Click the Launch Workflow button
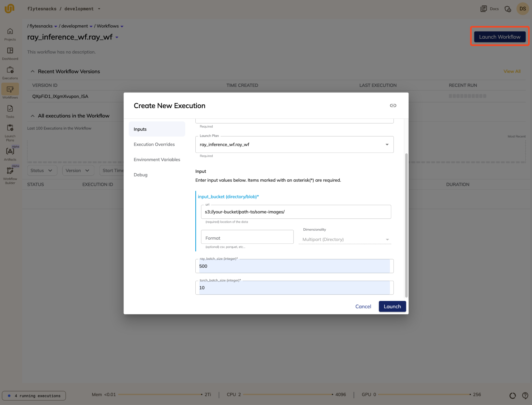Viewport: 532px width, 405px height. pyautogui.click(x=500, y=37)
